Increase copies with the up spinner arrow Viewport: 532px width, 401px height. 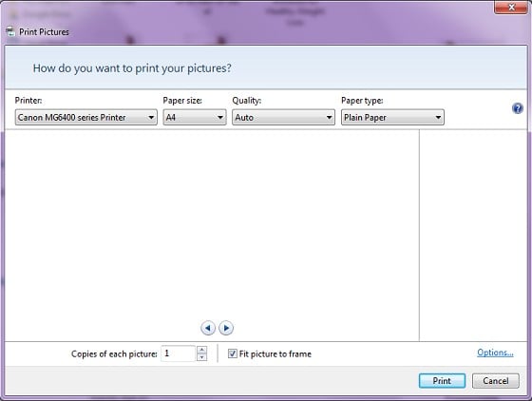point(201,350)
